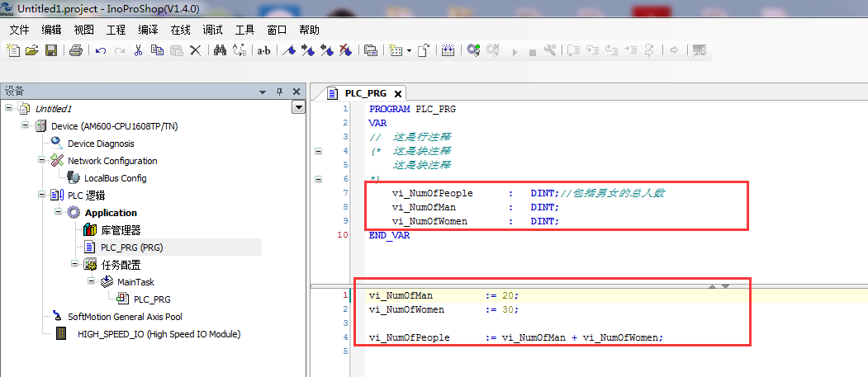Click the wrench debug tool icon
Image resolution: width=868 pixels, height=377 pixels.
[x=550, y=50]
